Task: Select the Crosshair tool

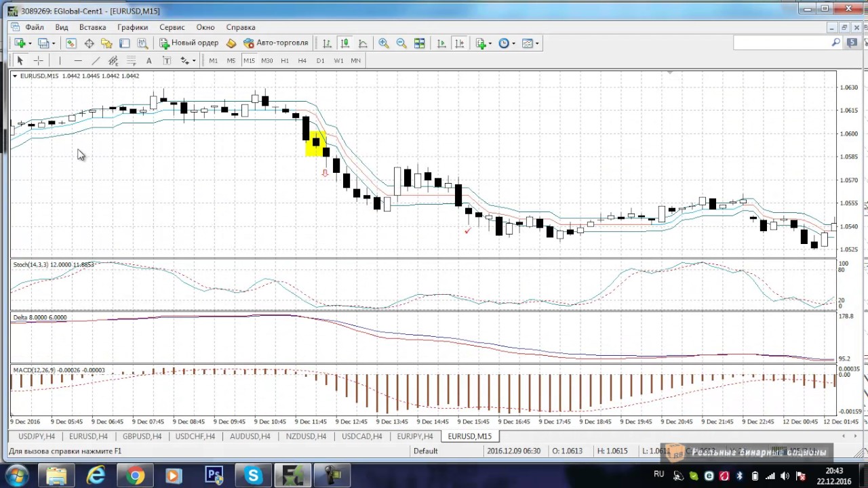Action: [38, 60]
